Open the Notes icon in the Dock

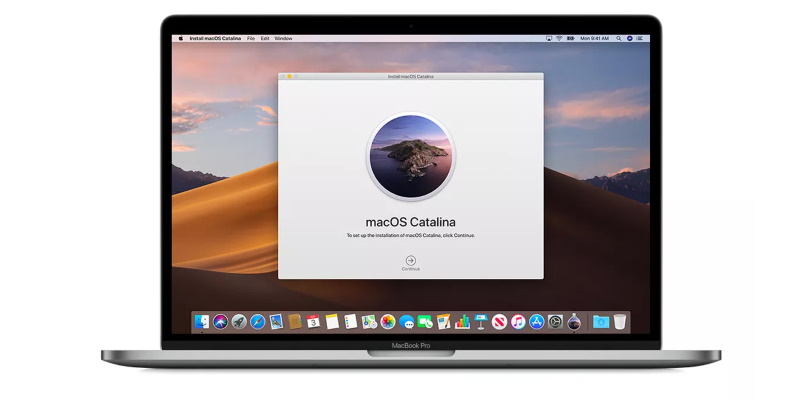pyautogui.click(x=332, y=322)
